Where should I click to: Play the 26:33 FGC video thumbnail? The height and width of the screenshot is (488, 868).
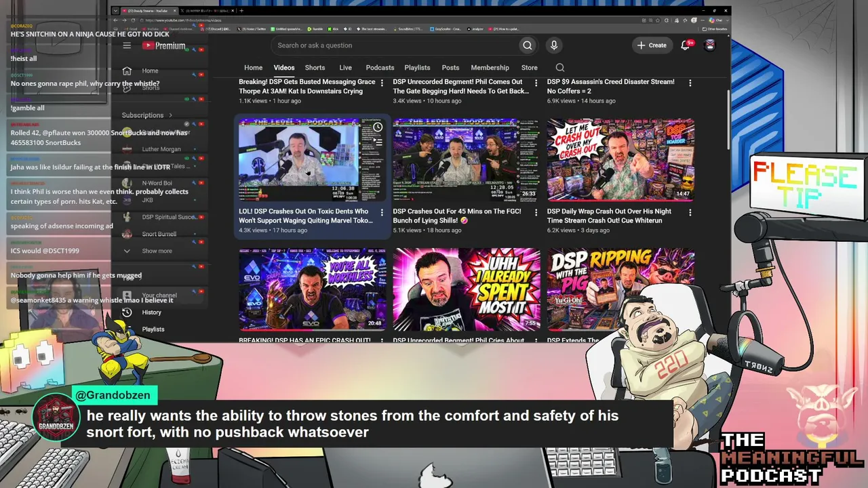coord(467,160)
